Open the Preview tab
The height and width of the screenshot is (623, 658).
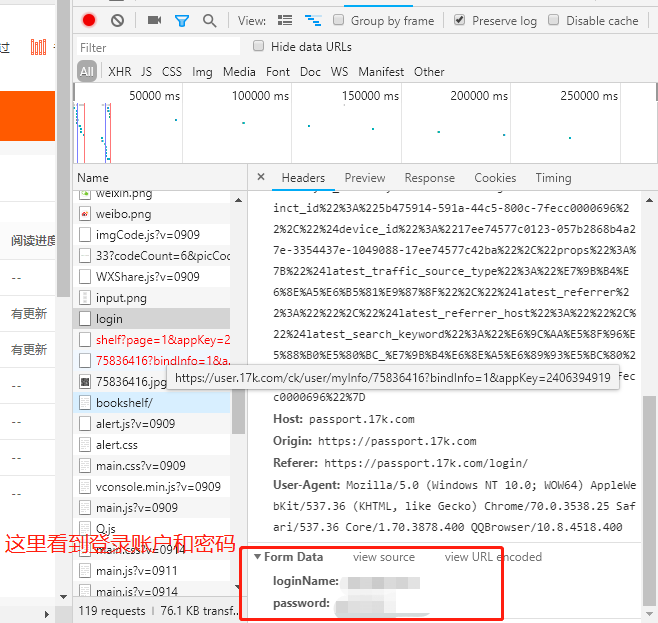365,178
